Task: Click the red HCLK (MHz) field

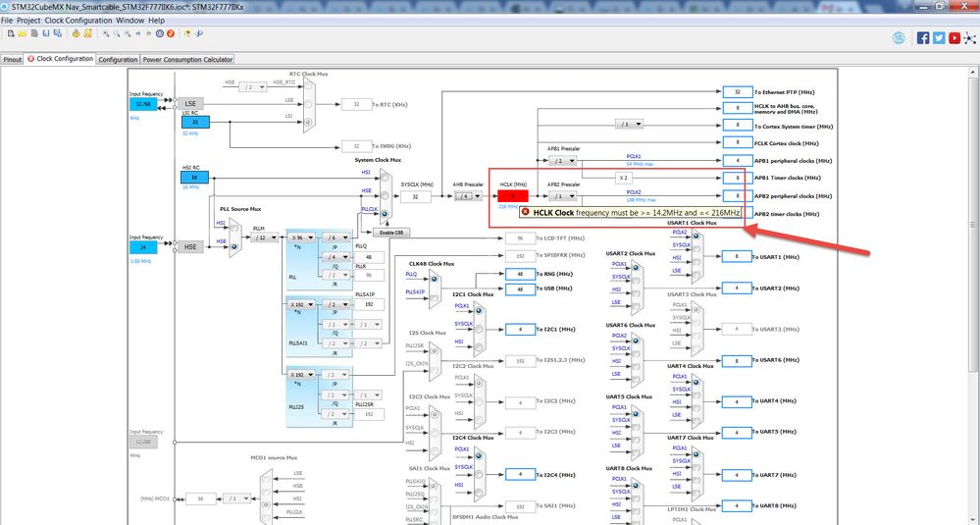Action: point(513,195)
